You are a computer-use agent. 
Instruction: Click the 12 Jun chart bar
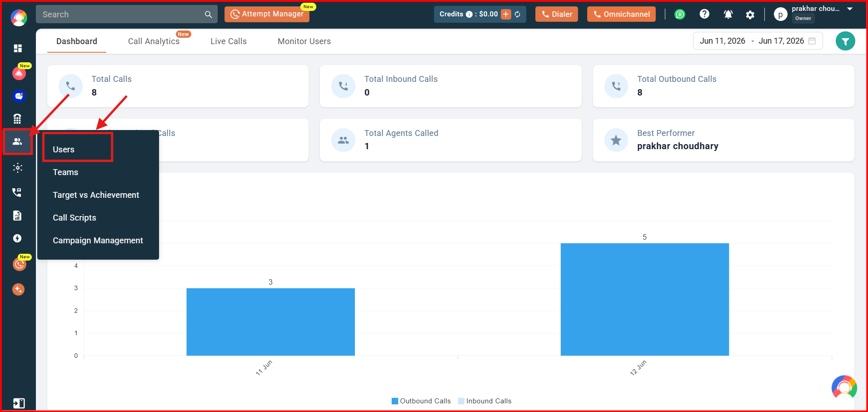point(644,299)
